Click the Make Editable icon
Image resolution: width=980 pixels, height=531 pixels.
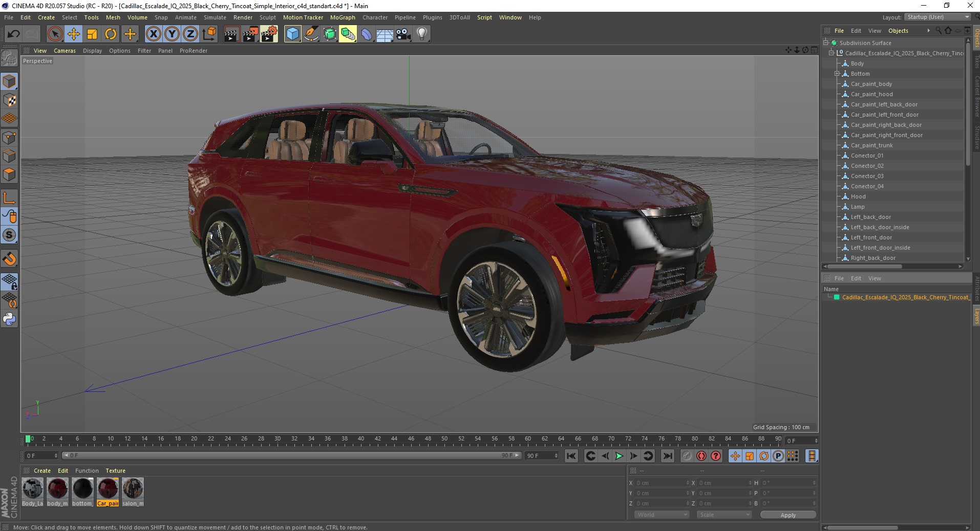[x=9, y=58]
